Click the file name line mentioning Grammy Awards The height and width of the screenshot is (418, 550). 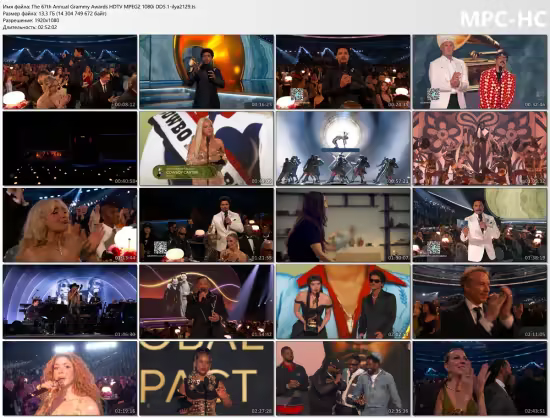click(x=99, y=7)
